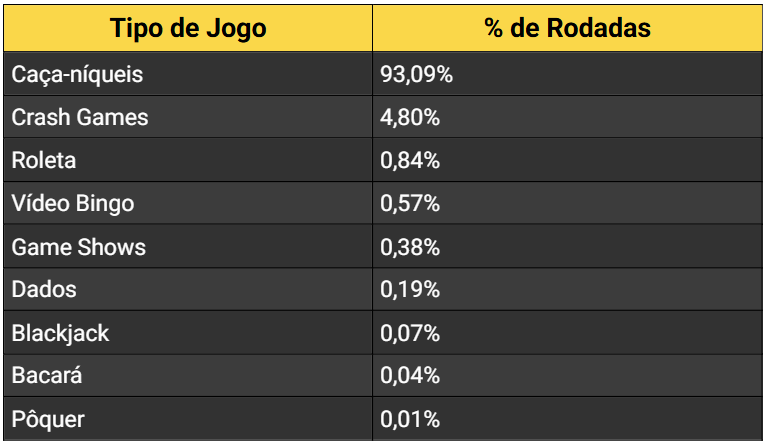Screen dimensions: 767x445
Task: Click the 4,80% value
Action: coord(410,117)
